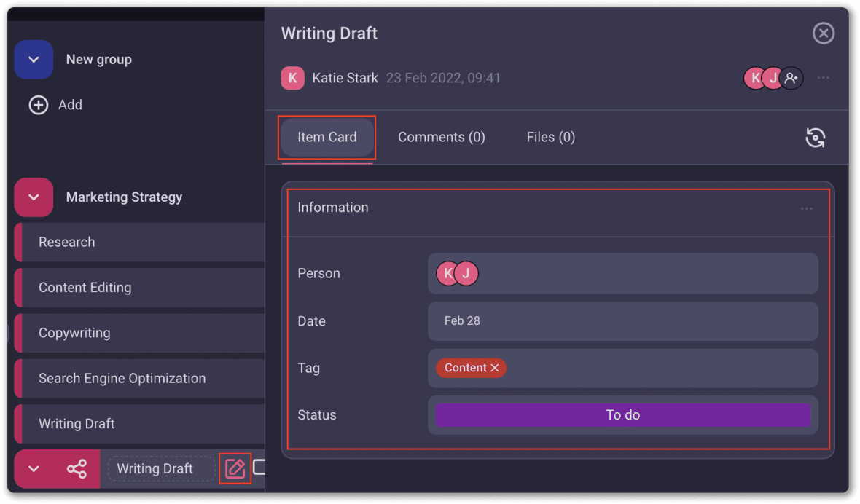Remove the Content tag
860x504 pixels.
pos(494,368)
